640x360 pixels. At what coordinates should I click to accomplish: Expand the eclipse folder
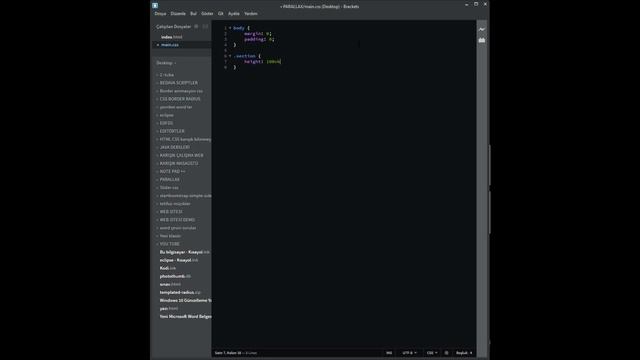[167, 115]
